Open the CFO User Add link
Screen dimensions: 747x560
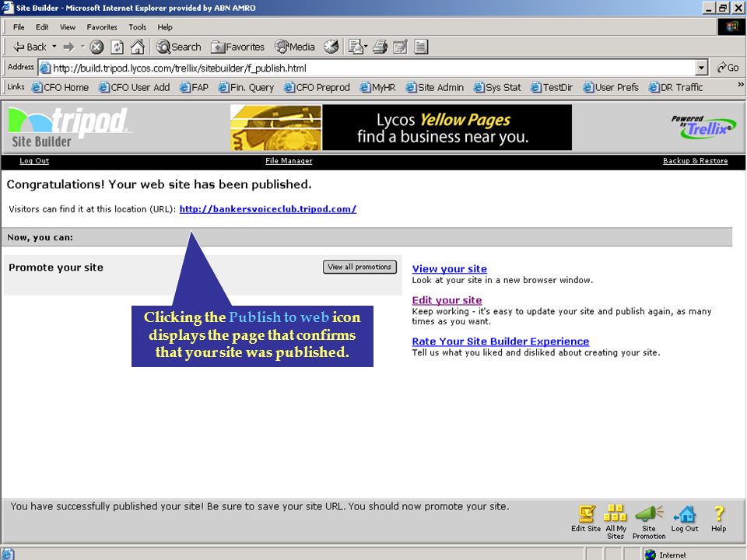coord(135,88)
